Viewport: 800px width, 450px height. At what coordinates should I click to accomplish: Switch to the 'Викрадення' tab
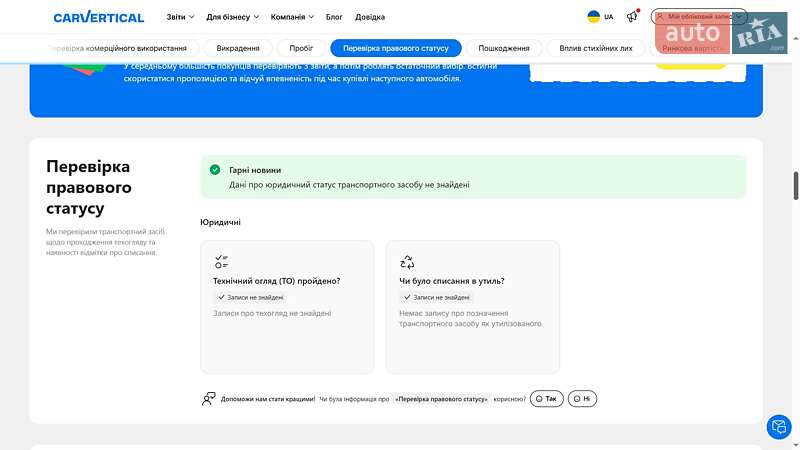click(x=238, y=48)
